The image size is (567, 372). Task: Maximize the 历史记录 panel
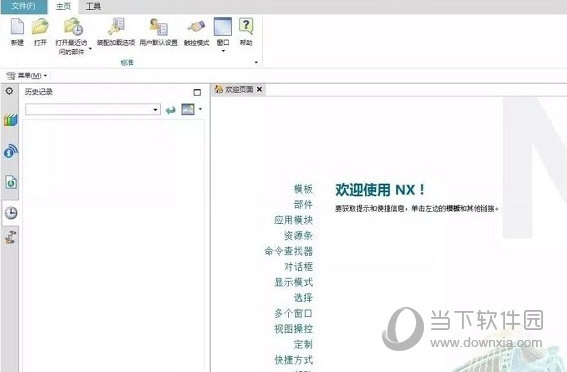click(197, 92)
